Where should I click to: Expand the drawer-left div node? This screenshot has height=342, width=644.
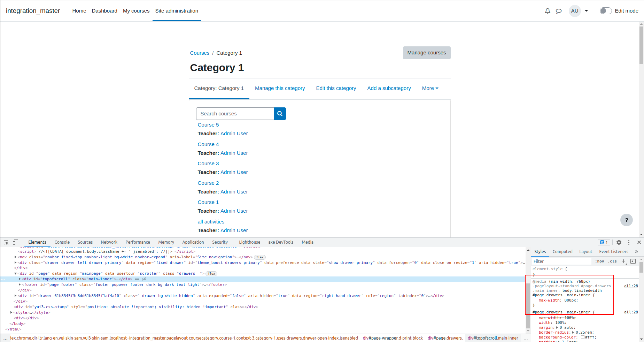click(15, 263)
